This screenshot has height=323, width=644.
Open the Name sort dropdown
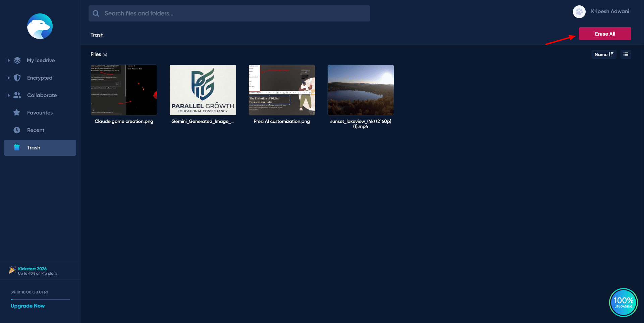[603, 54]
